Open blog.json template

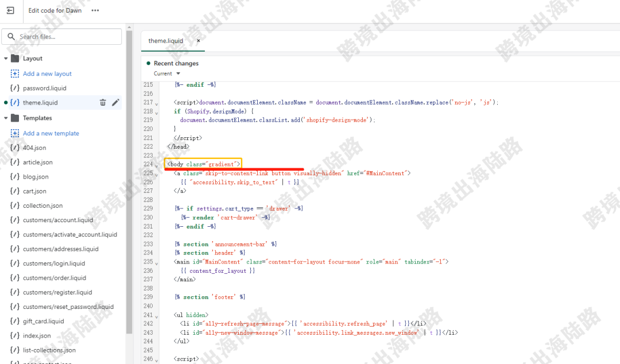(x=36, y=177)
